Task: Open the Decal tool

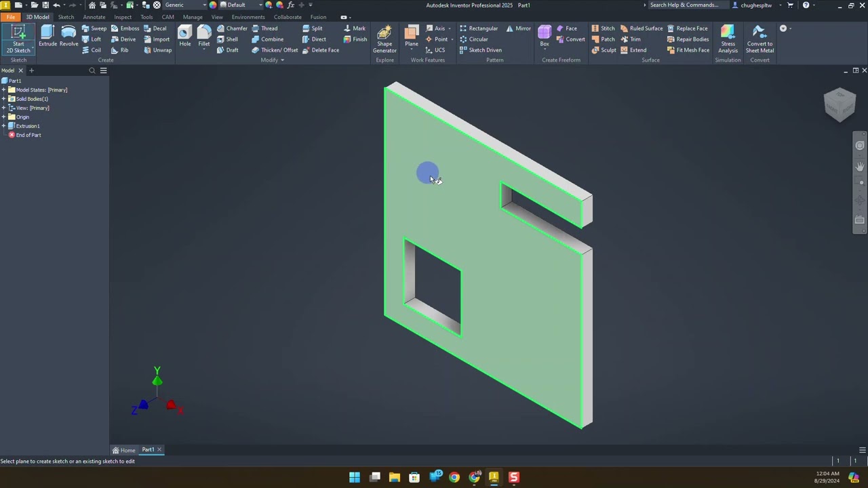Action: point(155,28)
